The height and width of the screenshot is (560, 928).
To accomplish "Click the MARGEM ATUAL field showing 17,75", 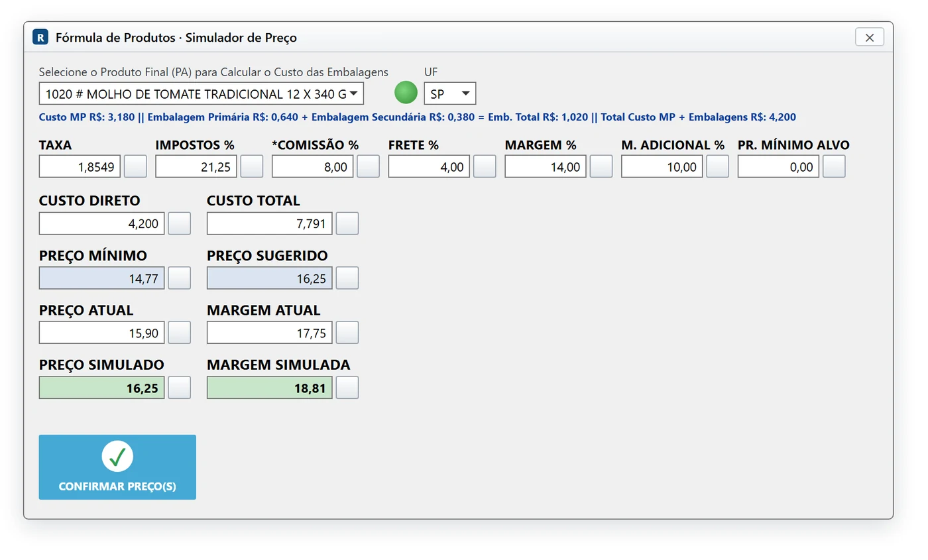I will (269, 333).
